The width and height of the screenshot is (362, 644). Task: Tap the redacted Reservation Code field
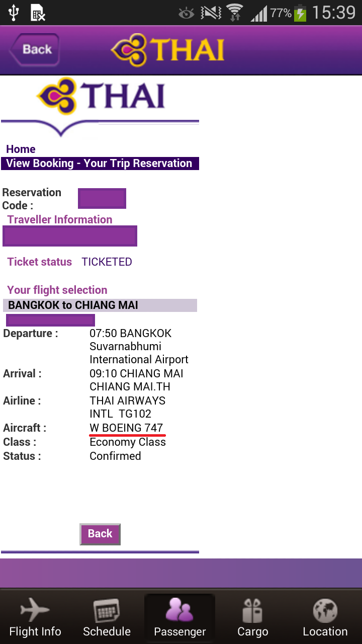[102, 199]
